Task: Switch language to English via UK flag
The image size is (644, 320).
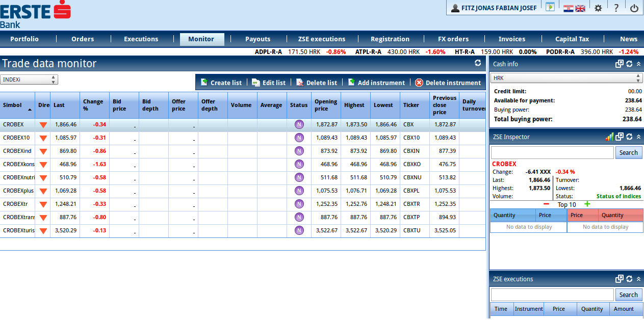Action: click(580, 8)
